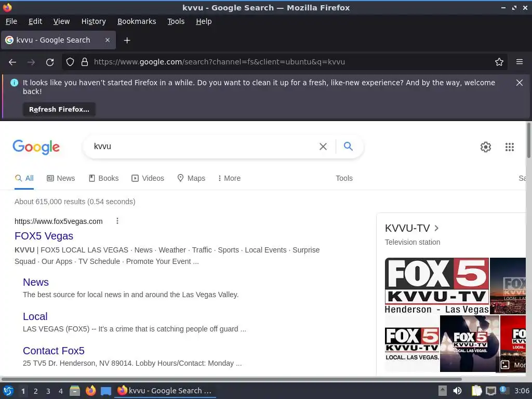The image size is (532, 399).
Task: Expand KVVU-TV knowledge panel chevron
Action: pos(436,228)
